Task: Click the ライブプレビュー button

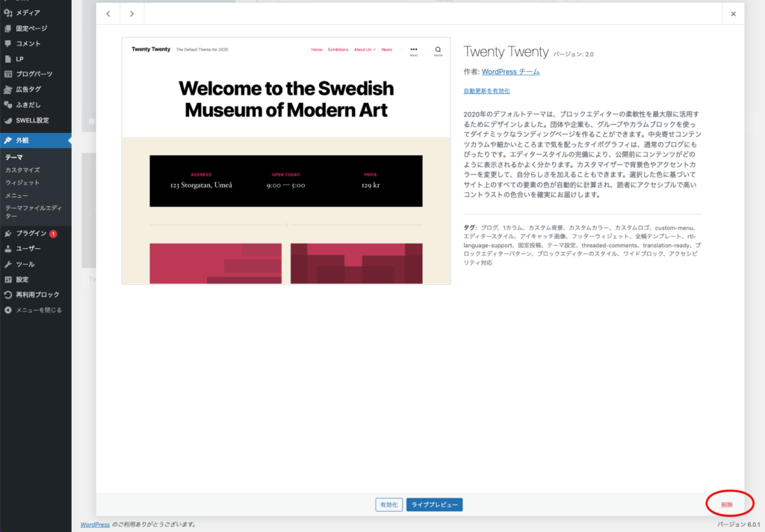Action: (434, 504)
